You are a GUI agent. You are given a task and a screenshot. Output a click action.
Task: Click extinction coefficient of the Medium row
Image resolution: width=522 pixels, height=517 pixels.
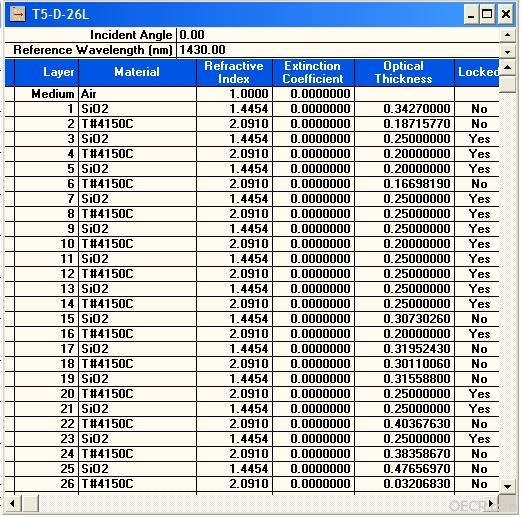[313, 94]
